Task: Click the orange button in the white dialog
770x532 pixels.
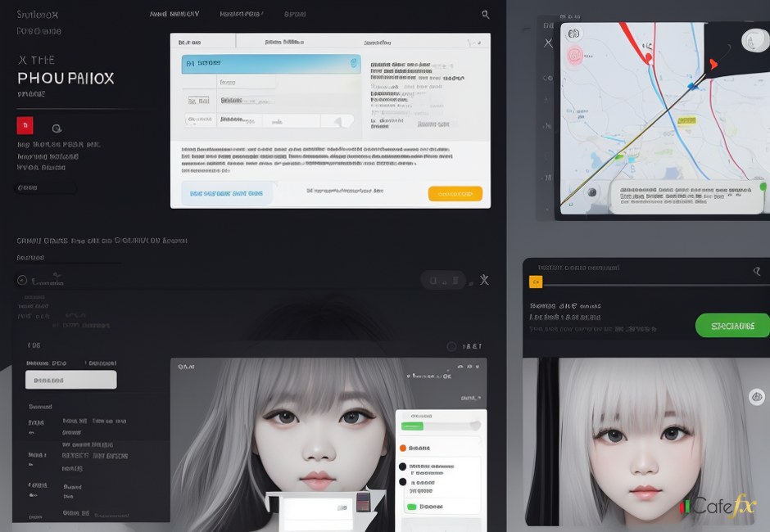Action: coord(455,194)
